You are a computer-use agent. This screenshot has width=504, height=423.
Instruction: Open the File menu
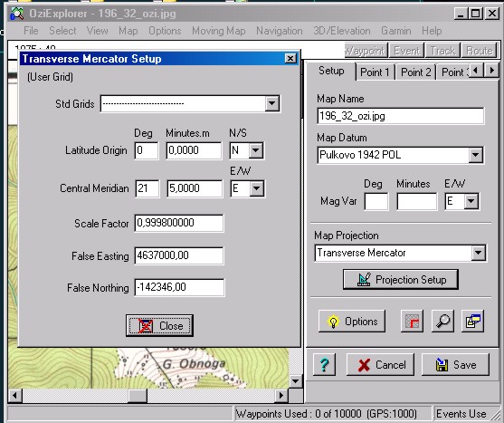tap(31, 31)
